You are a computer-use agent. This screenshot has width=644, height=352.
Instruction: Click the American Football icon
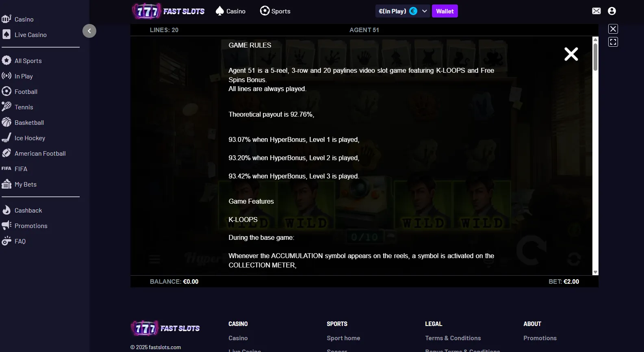(x=7, y=153)
